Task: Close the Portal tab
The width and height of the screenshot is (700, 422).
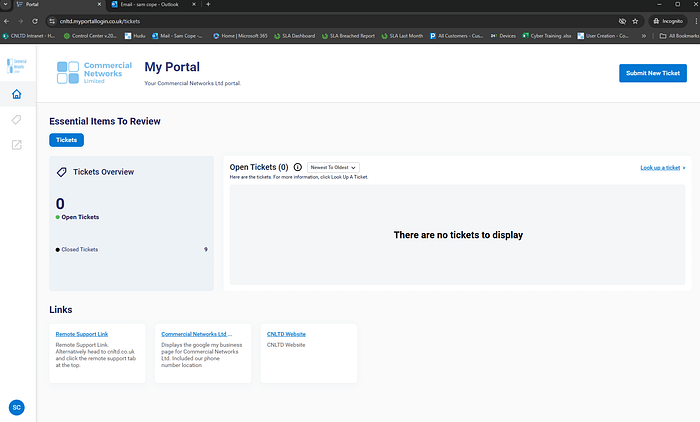Action: pyautogui.click(x=99, y=4)
